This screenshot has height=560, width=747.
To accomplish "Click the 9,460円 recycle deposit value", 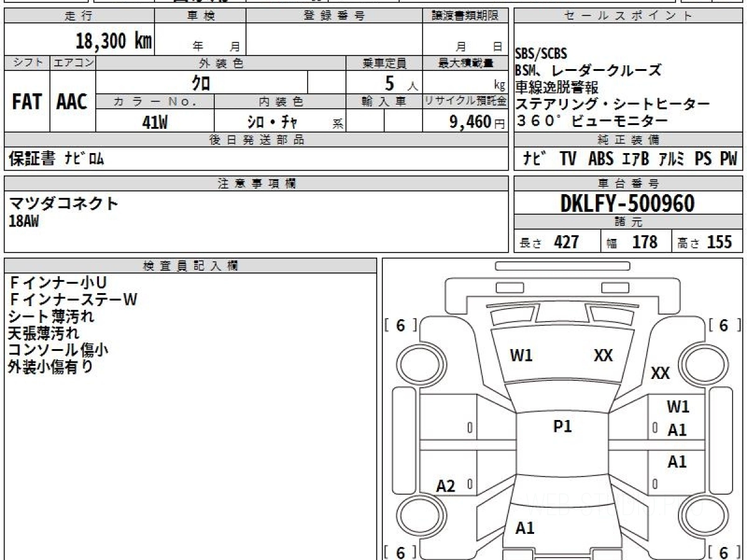I will tap(477, 122).
